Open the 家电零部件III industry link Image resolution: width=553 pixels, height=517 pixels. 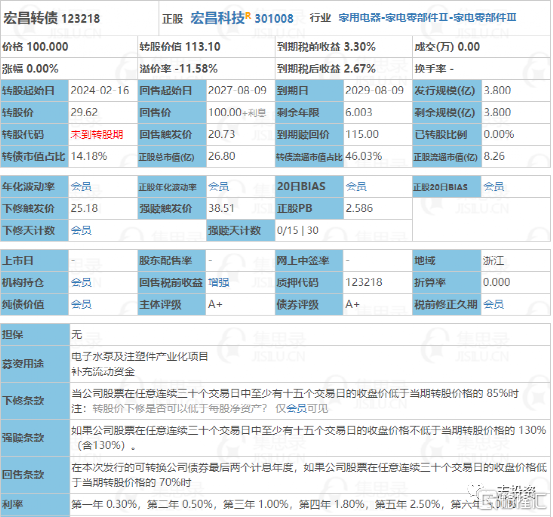(x=485, y=17)
